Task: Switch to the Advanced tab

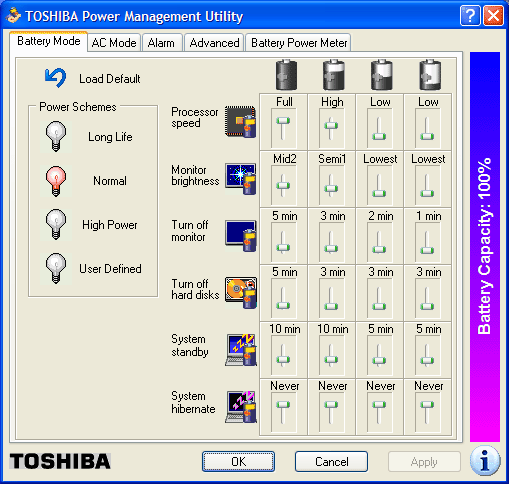Action: [x=214, y=43]
